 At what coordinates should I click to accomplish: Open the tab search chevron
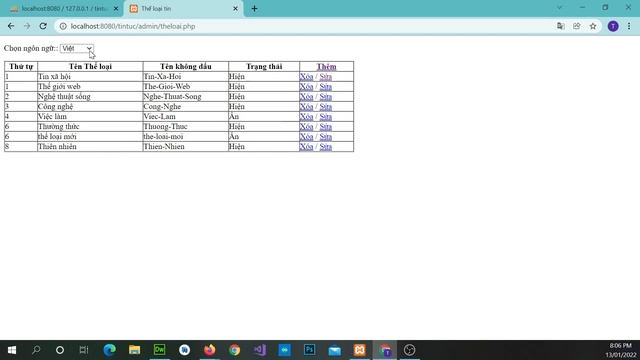pos(559,8)
